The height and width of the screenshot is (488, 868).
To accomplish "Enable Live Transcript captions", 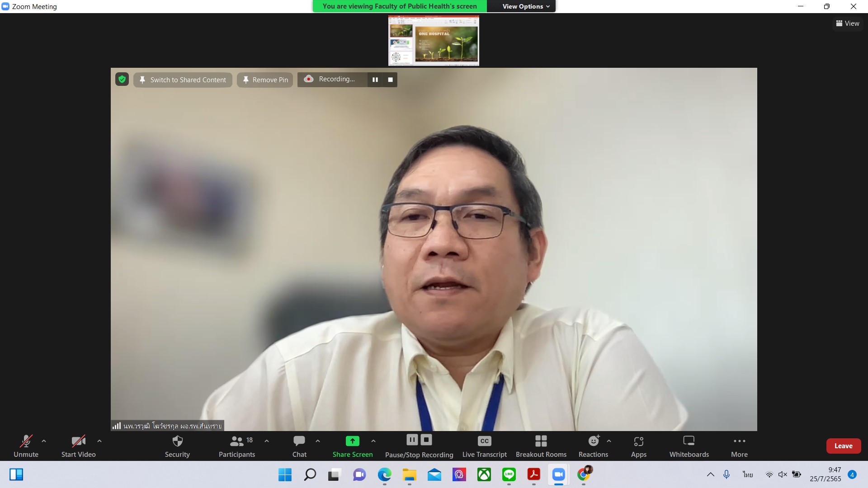I will point(484,446).
